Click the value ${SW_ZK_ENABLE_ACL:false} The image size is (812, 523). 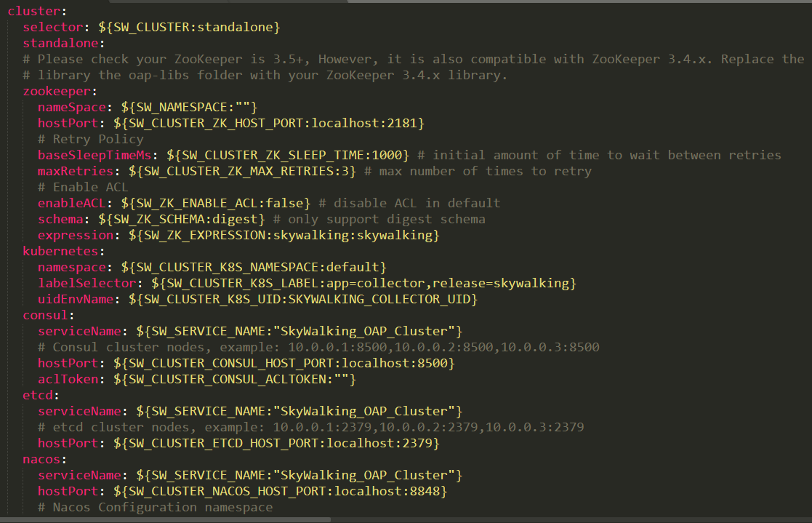click(x=216, y=203)
